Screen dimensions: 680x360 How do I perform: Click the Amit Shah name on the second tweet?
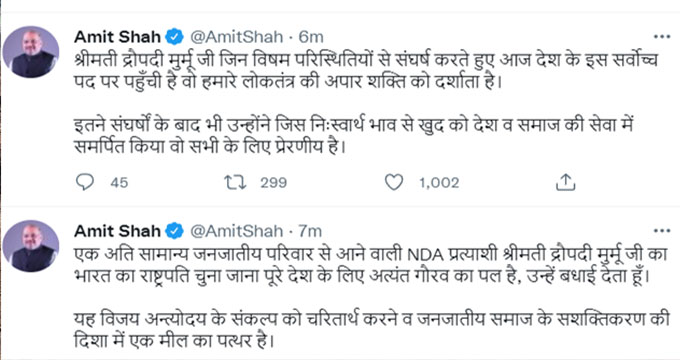[x=118, y=231]
